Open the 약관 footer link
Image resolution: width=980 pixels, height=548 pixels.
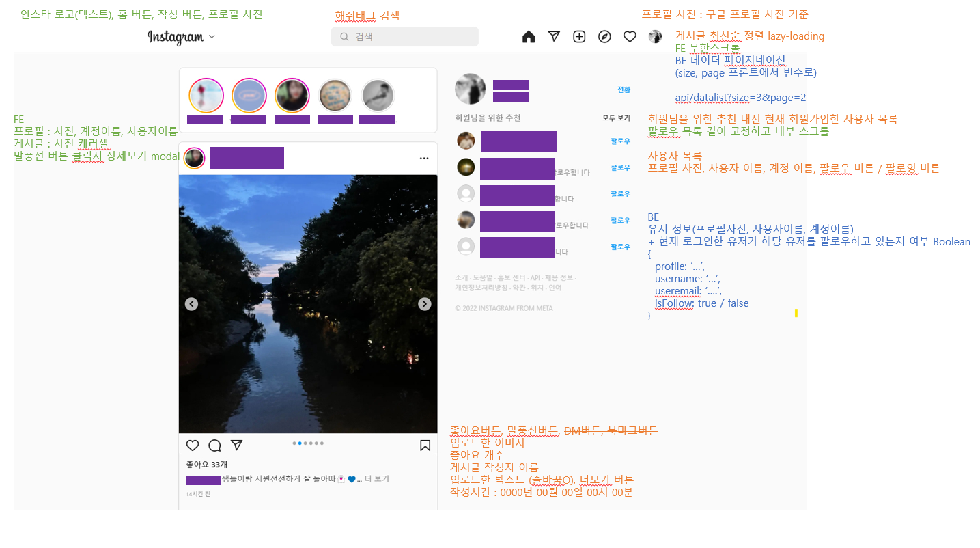point(519,288)
